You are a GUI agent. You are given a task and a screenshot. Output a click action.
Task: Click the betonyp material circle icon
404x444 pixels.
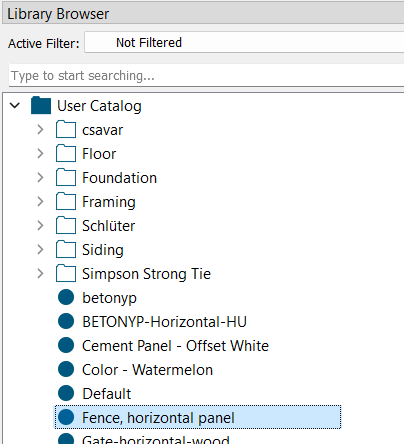tap(66, 297)
